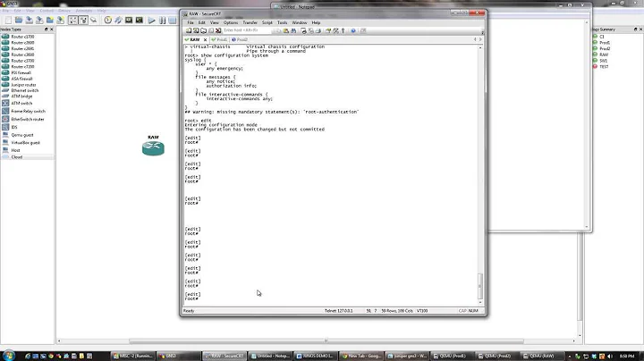Click the Suspend all devices pause icon
The image size is (644, 361).
point(162,20)
